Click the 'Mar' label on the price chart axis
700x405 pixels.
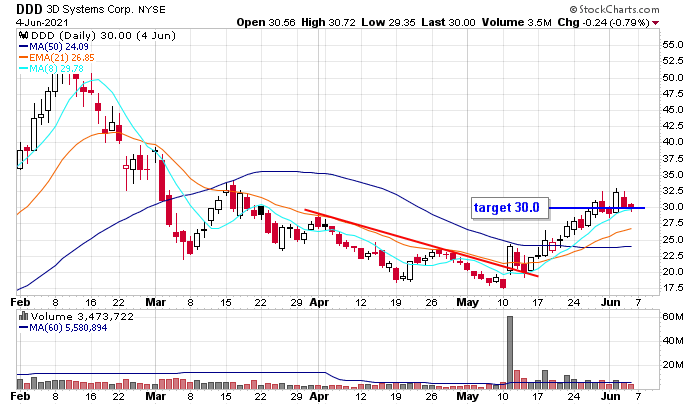tap(155, 303)
